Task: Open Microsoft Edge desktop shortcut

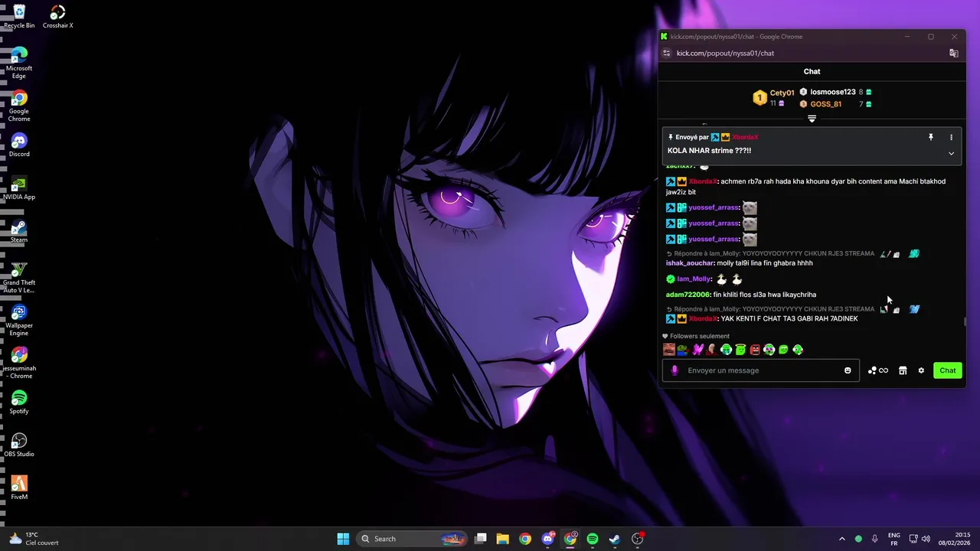Action: [19, 64]
